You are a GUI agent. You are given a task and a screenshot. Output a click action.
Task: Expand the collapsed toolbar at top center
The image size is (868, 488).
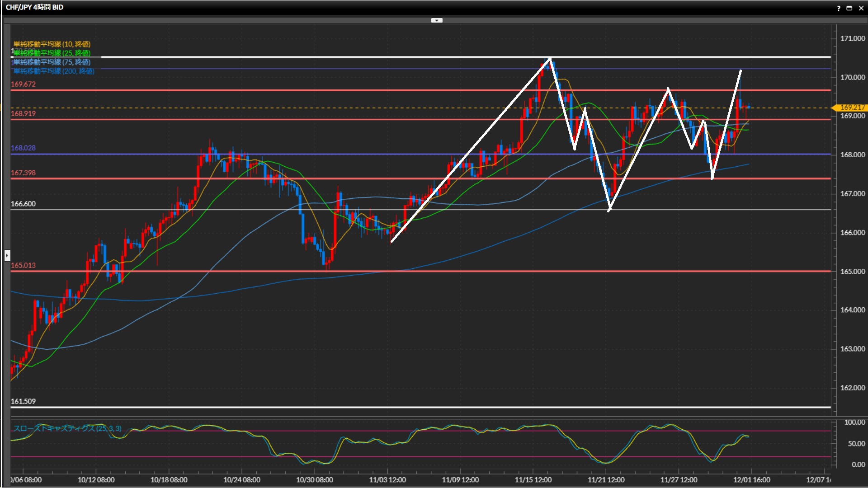(x=437, y=20)
